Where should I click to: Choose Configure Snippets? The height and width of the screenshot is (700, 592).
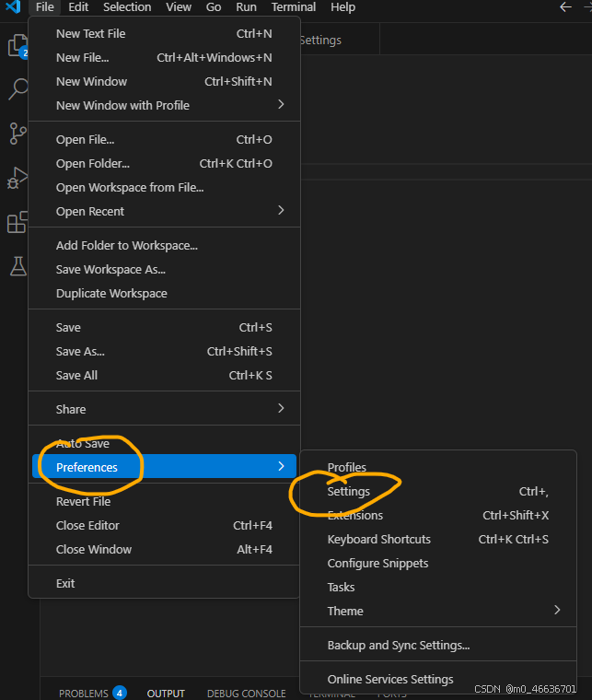(x=438, y=564)
